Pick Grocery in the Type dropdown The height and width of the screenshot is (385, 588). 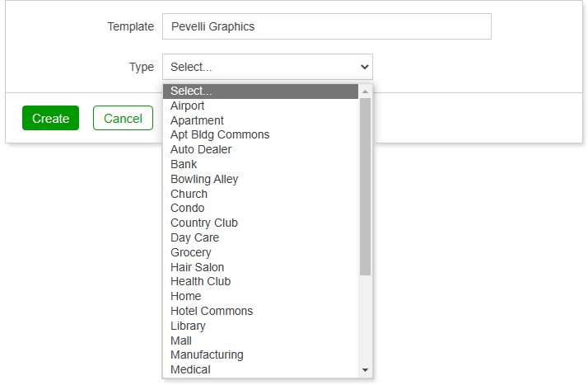(260, 252)
